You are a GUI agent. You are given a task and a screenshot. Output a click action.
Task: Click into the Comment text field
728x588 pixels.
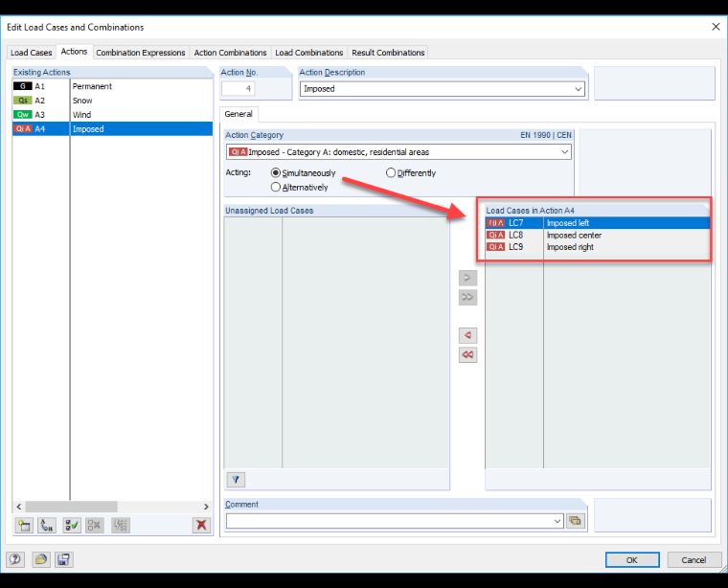pos(395,521)
